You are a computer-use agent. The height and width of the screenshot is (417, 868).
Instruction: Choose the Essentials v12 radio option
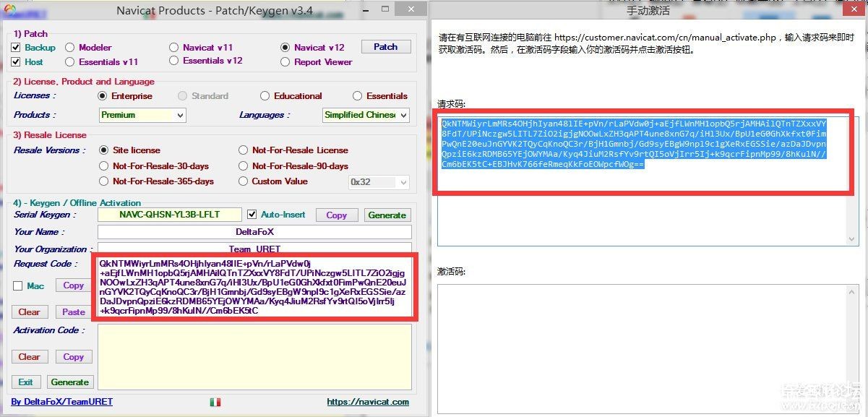coord(173,61)
